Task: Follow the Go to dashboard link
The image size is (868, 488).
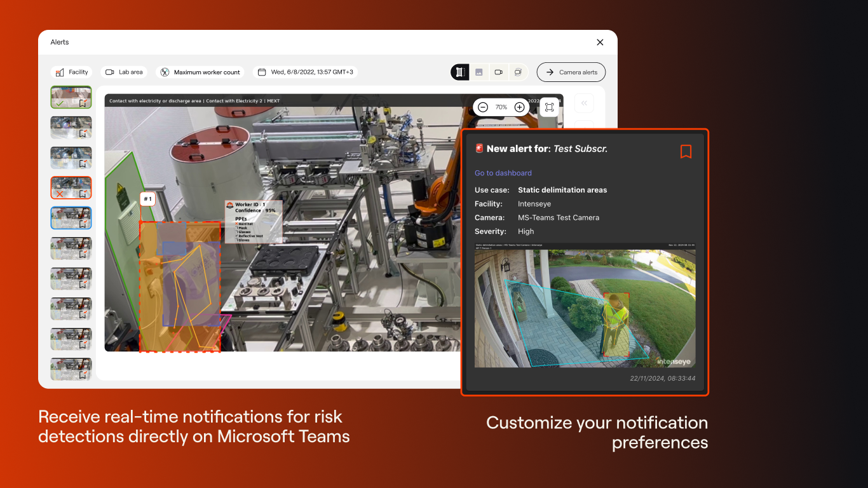Action: point(503,173)
